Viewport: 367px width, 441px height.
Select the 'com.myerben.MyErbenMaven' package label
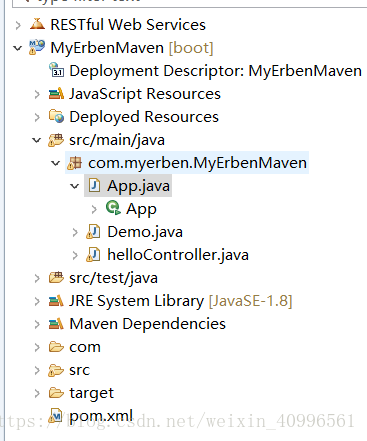[197, 163]
